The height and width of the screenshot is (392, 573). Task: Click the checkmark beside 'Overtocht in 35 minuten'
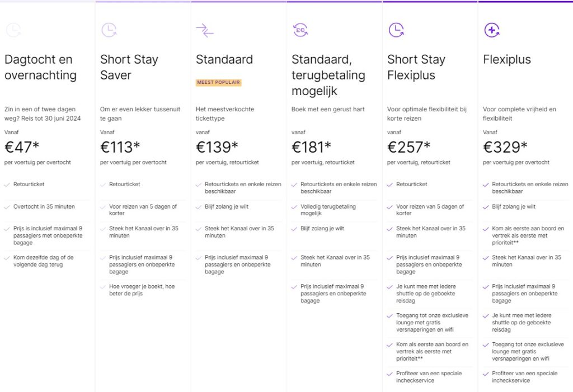pyautogui.click(x=7, y=206)
